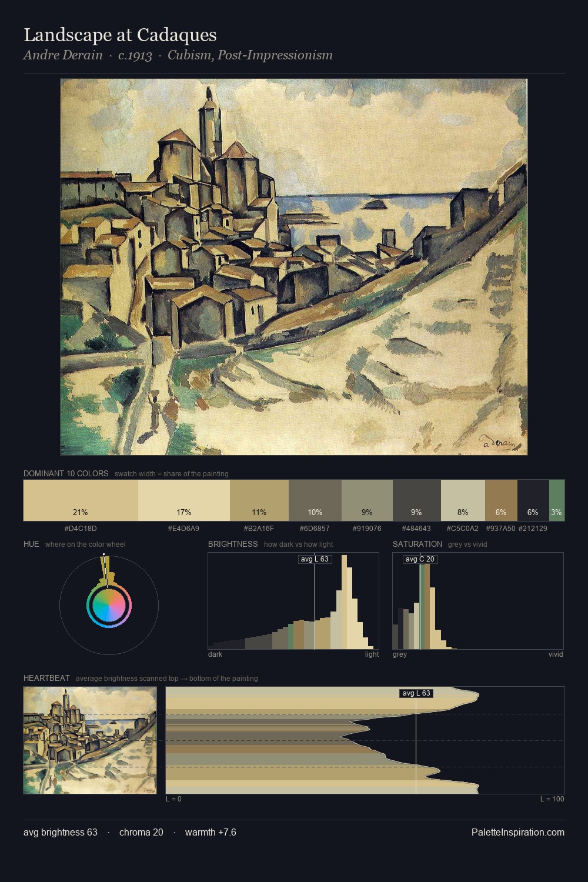Screen dimensions: 588x882
Task: Select the 17% swatch #E4D6A9
Action: pos(184,500)
